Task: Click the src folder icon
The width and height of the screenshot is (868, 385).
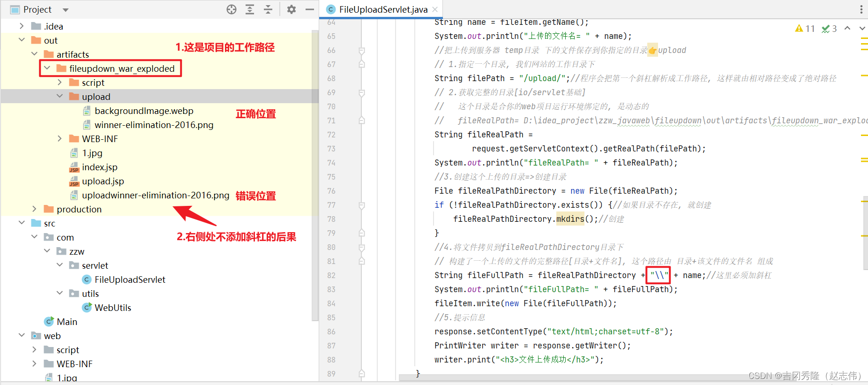Action: pyautogui.click(x=36, y=223)
